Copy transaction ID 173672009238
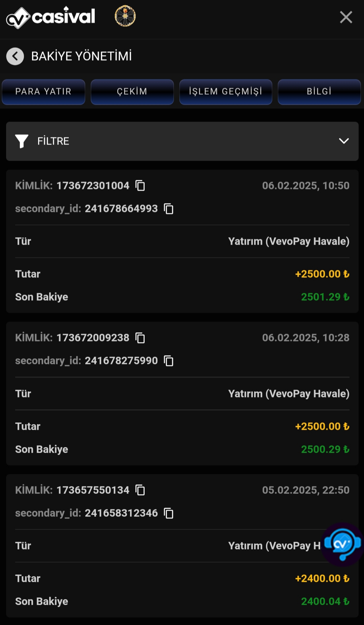364x625 pixels. coord(140,338)
